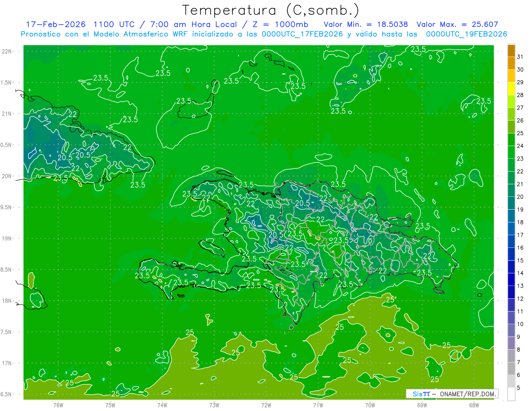Click the yellow swatch between 28 and 29
532x411 pixels.
511,89
